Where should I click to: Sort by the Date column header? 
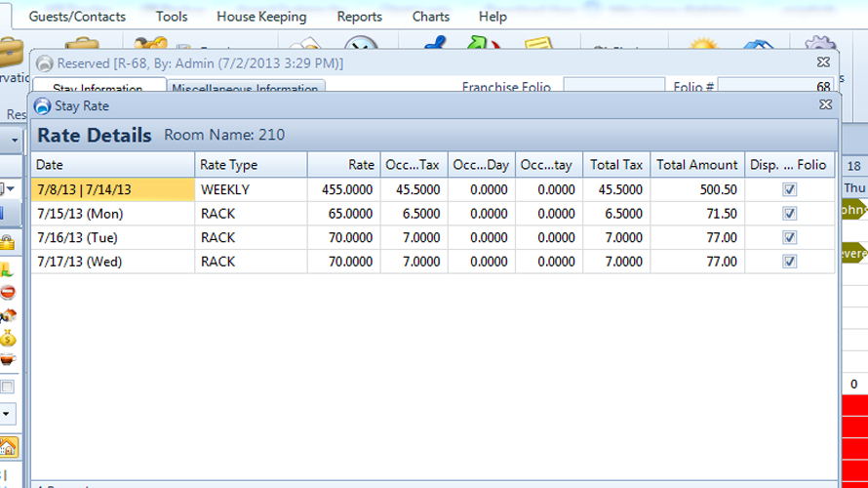point(113,165)
